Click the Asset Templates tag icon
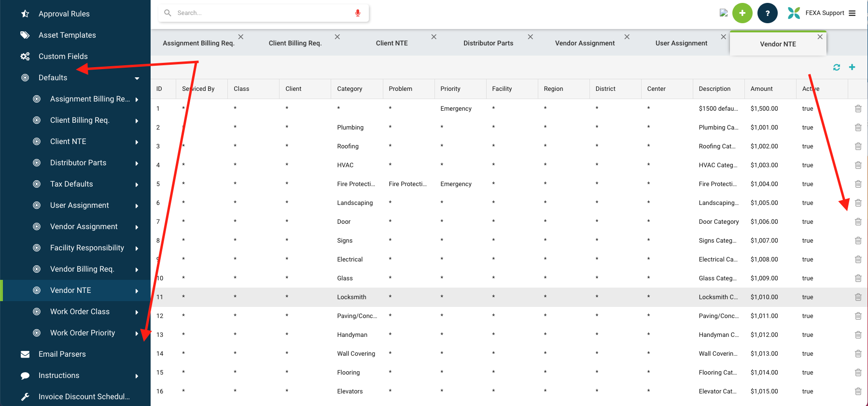The image size is (868, 406). coord(25,35)
